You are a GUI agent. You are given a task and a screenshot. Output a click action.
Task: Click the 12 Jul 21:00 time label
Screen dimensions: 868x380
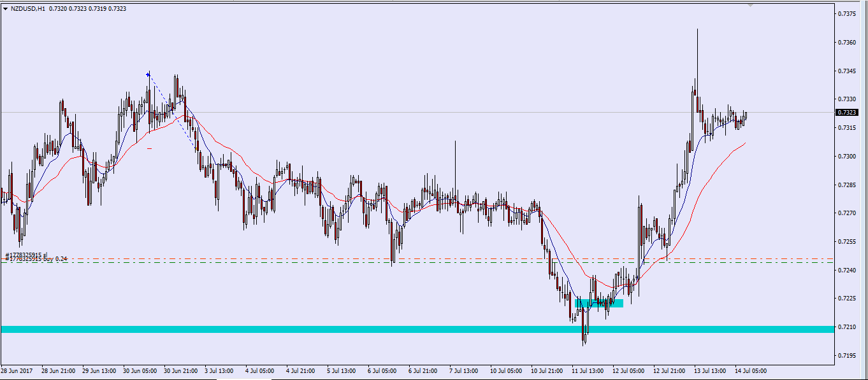(x=669, y=370)
